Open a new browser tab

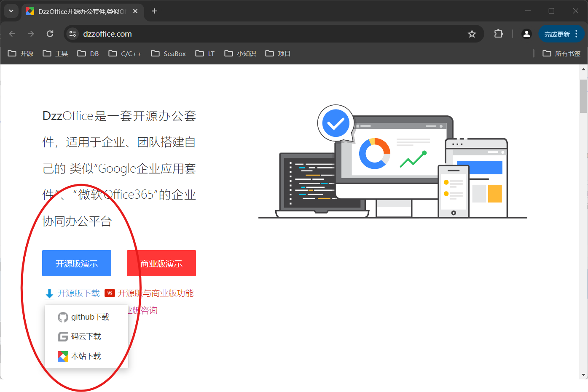click(154, 11)
